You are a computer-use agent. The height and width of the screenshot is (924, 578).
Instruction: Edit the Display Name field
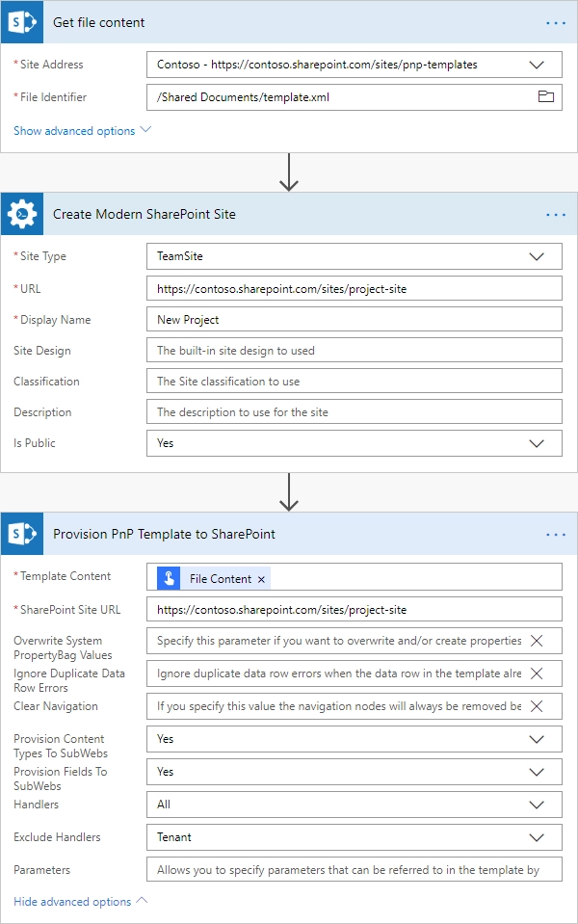tap(355, 319)
